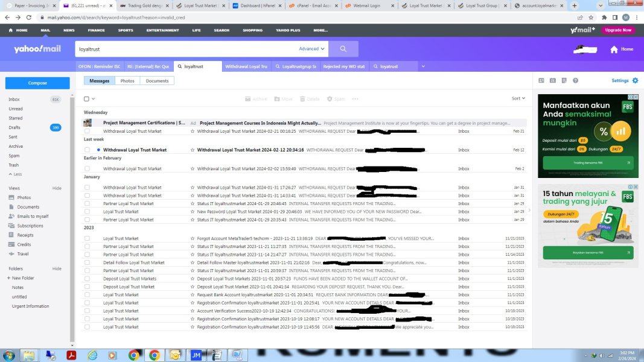The height and width of the screenshot is (362, 644).
Task: Click the three-dot more actions icon
Action: coord(355,99)
